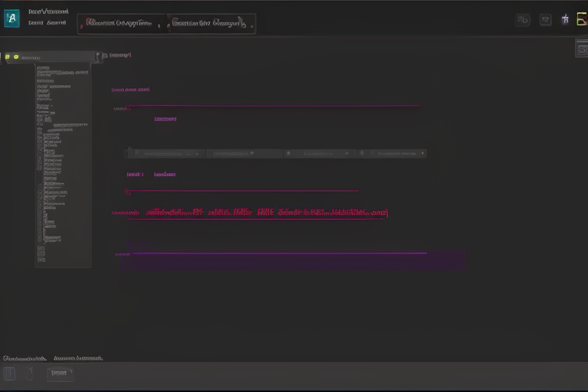Click the purple highlighted bar in the main area
588x392 pixels.
tap(292, 261)
